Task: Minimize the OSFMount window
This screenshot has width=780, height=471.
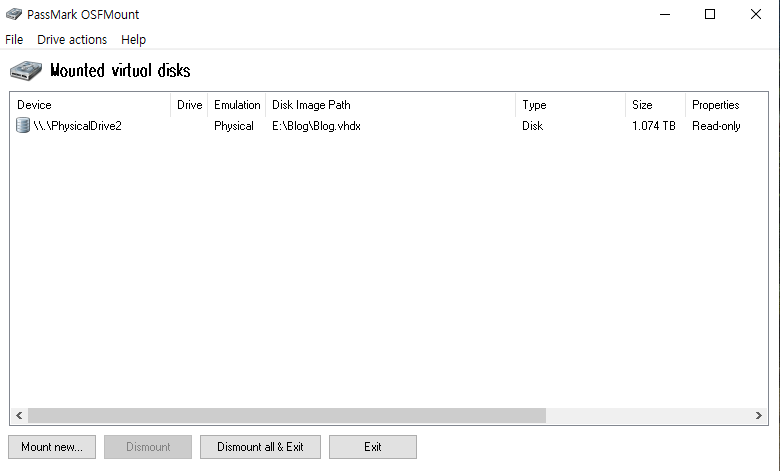Action: 665,14
